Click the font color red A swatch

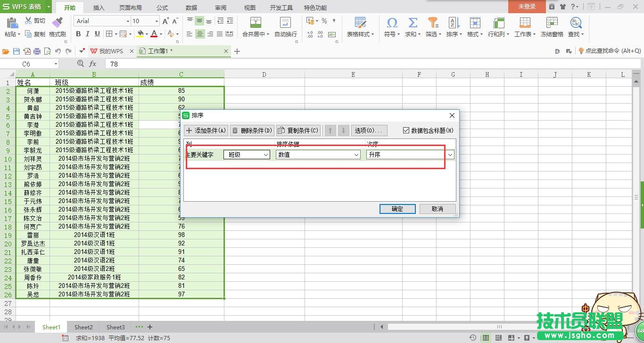tap(154, 34)
